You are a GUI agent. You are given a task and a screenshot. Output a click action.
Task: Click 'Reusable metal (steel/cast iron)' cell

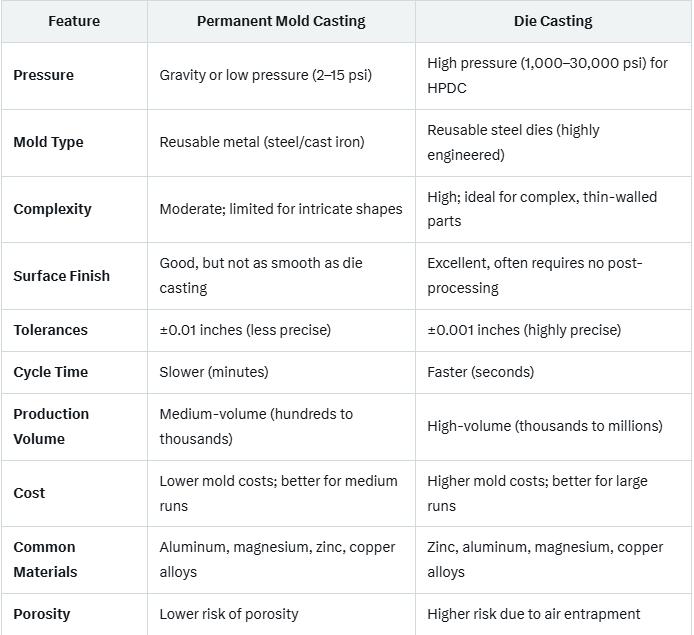tap(262, 142)
